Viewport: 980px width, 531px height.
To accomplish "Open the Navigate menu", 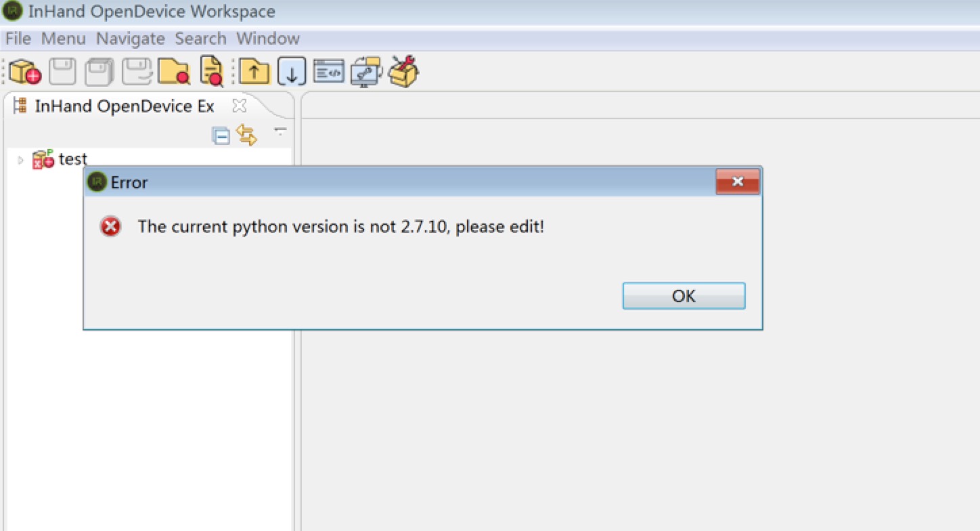I will 131,39.
